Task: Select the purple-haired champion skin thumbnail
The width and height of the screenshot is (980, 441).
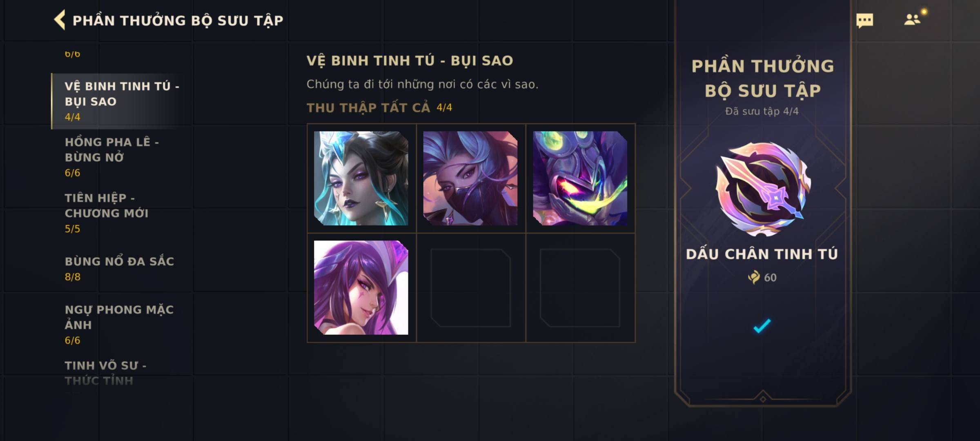Action: click(x=361, y=287)
